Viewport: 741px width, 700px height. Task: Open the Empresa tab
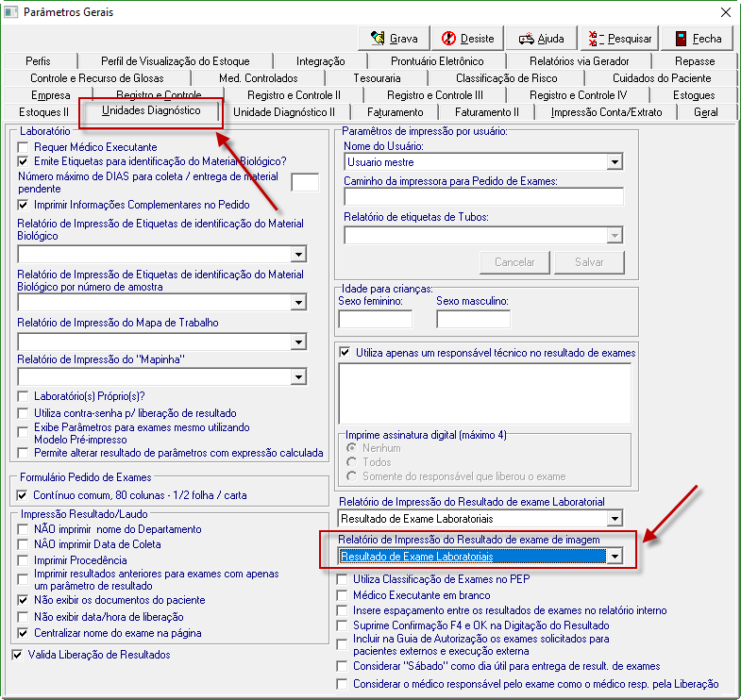pyautogui.click(x=51, y=95)
